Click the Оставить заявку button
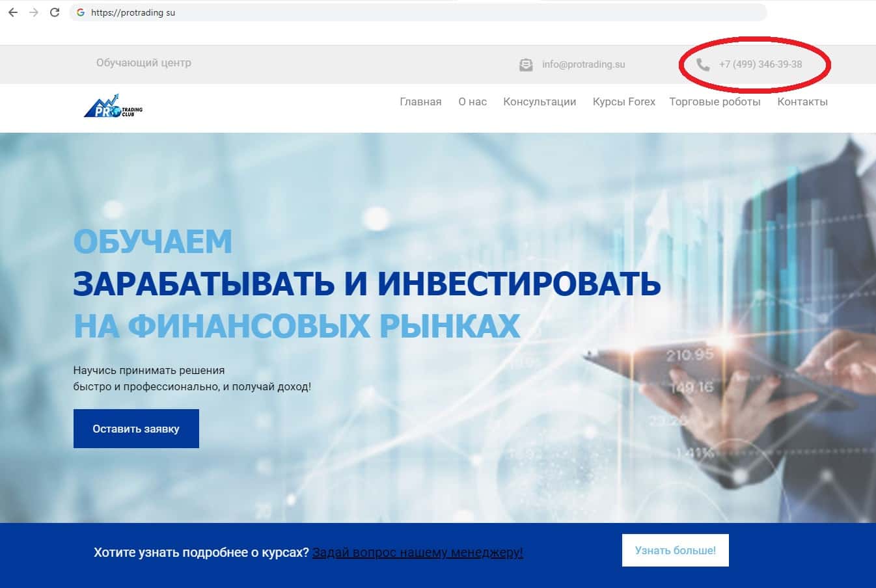 pyautogui.click(x=136, y=429)
